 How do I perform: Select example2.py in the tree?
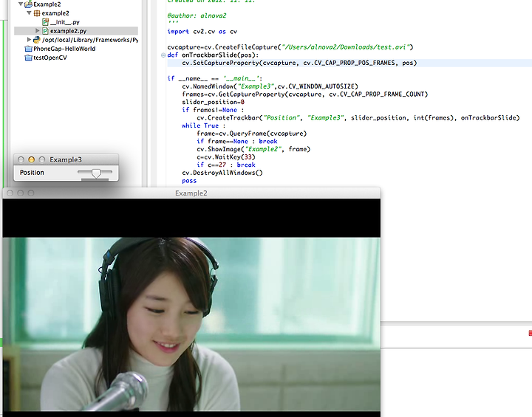click(x=69, y=31)
